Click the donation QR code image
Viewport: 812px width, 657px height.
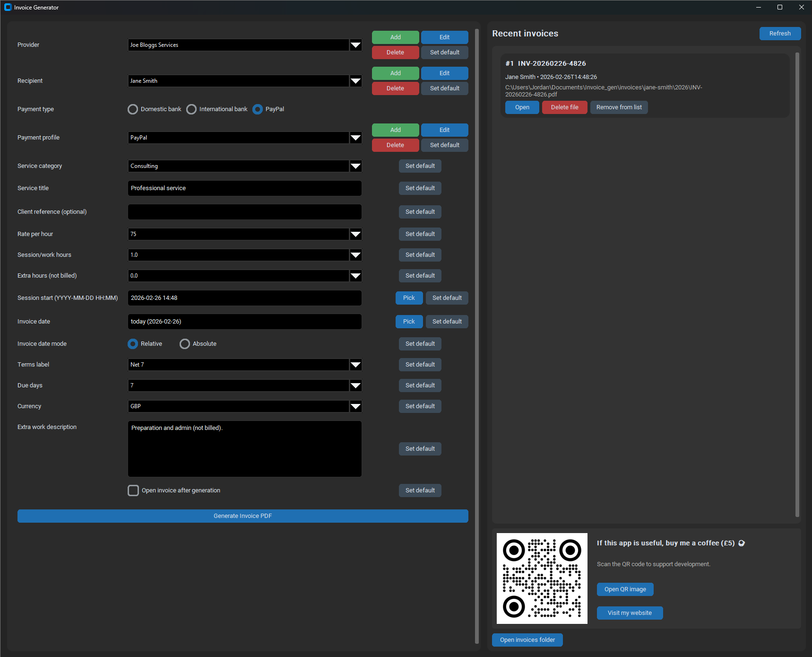click(542, 578)
